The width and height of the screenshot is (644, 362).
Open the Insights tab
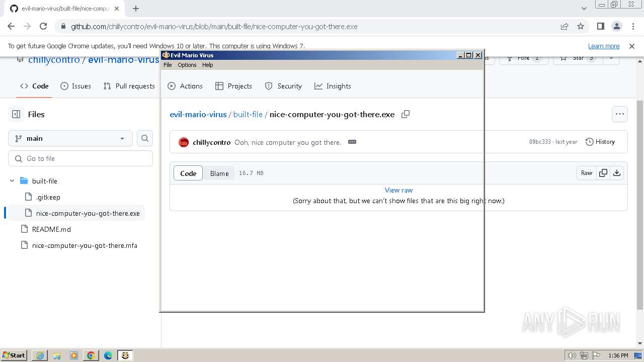pos(333,86)
